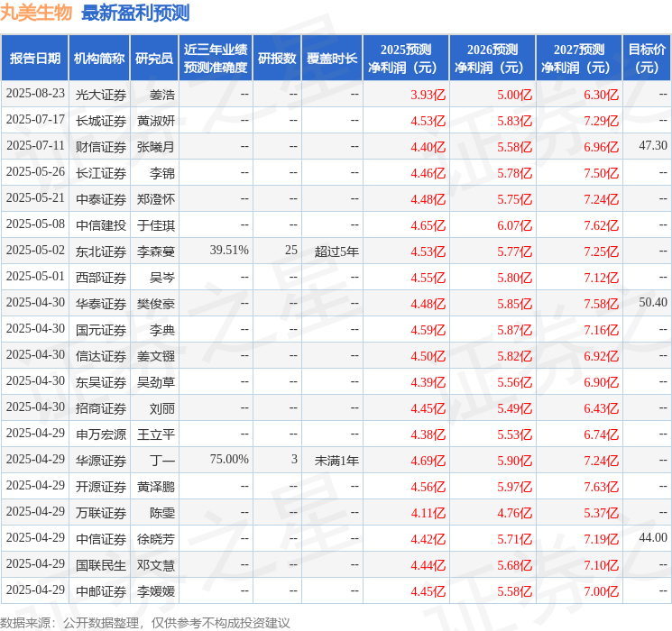Click the 近三年业绩预测准确度 column header
672x631 pixels.
(216, 59)
